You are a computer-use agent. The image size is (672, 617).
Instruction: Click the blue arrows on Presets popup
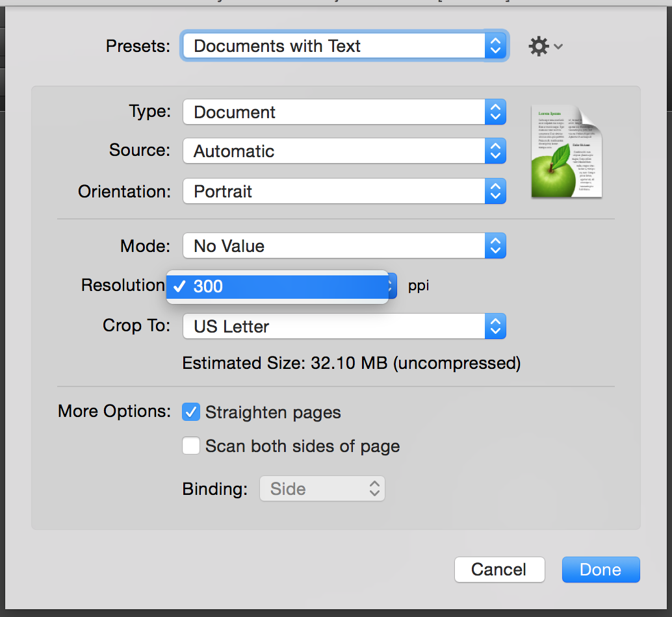coord(495,46)
